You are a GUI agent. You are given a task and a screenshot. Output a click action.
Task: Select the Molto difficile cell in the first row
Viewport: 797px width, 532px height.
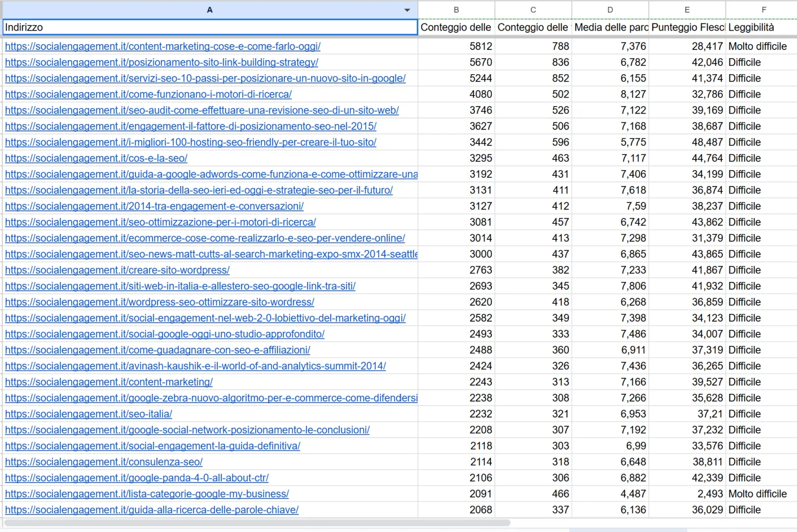tap(758, 46)
